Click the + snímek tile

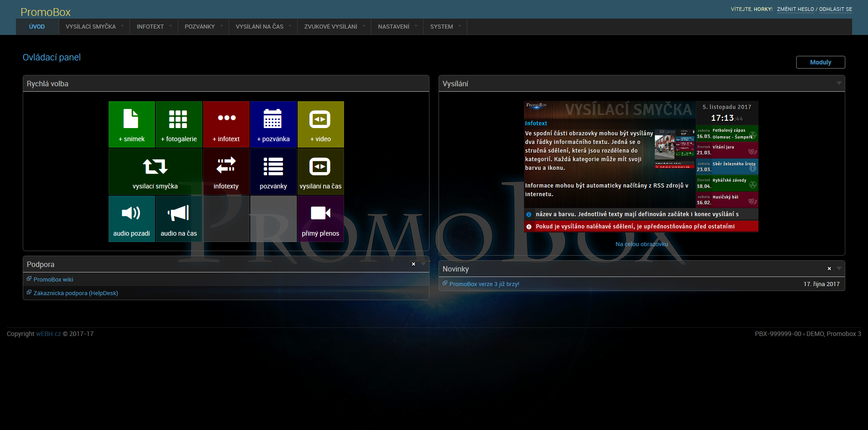tap(131, 124)
